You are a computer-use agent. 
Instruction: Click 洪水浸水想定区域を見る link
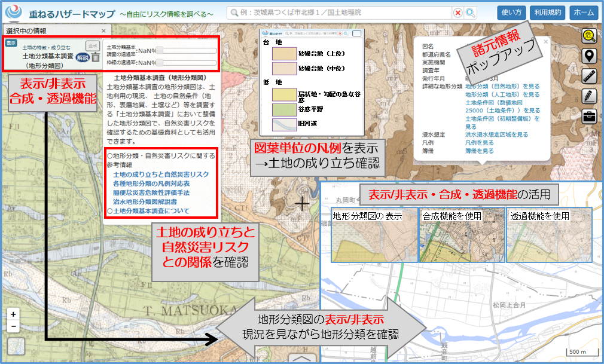(x=496, y=134)
